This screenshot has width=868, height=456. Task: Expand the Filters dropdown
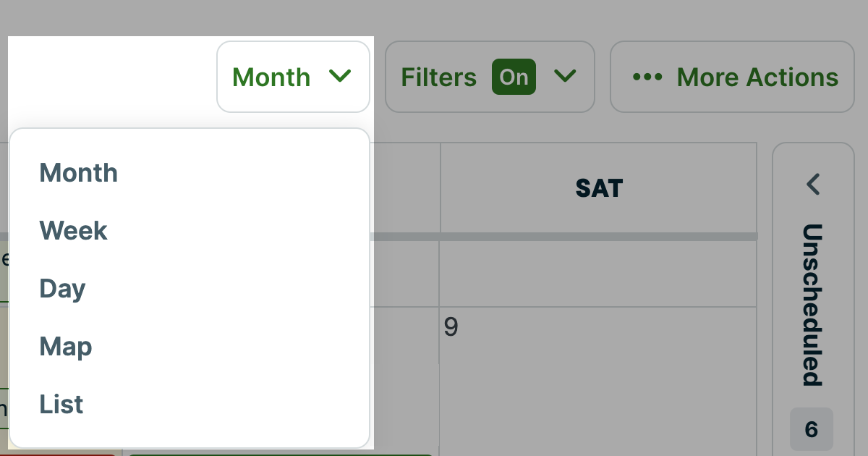490,76
